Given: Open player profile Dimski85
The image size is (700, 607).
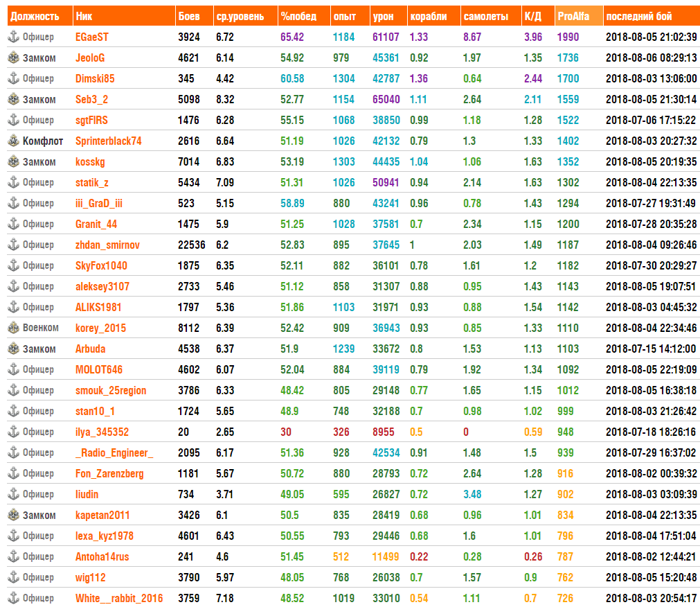Looking at the screenshot, I should click(95, 78).
